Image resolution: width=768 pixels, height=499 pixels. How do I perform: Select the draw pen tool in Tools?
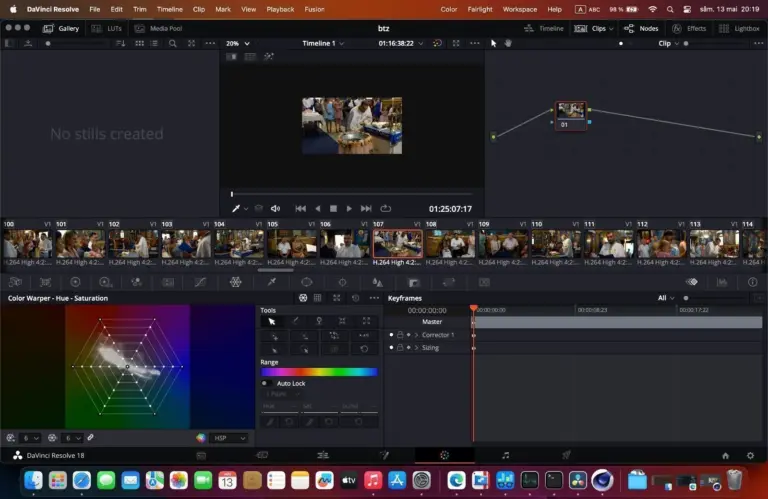295,321
